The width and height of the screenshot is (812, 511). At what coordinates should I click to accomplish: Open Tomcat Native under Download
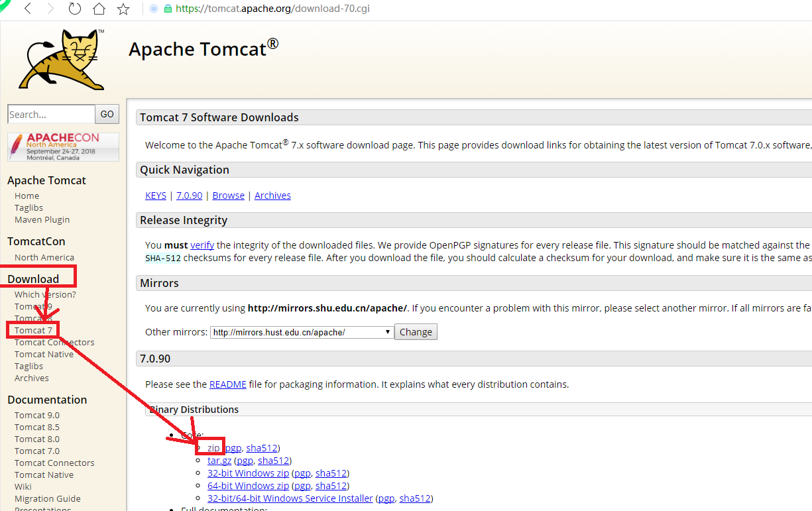(44, 354)
